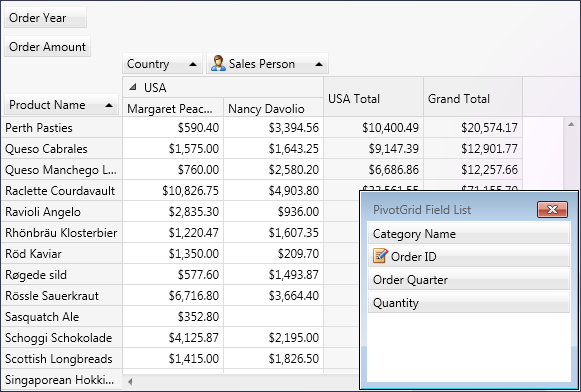Toggle sort arrow on Sales Person field
The height and width of the screenshot is (392, 581).
(319, 64)
